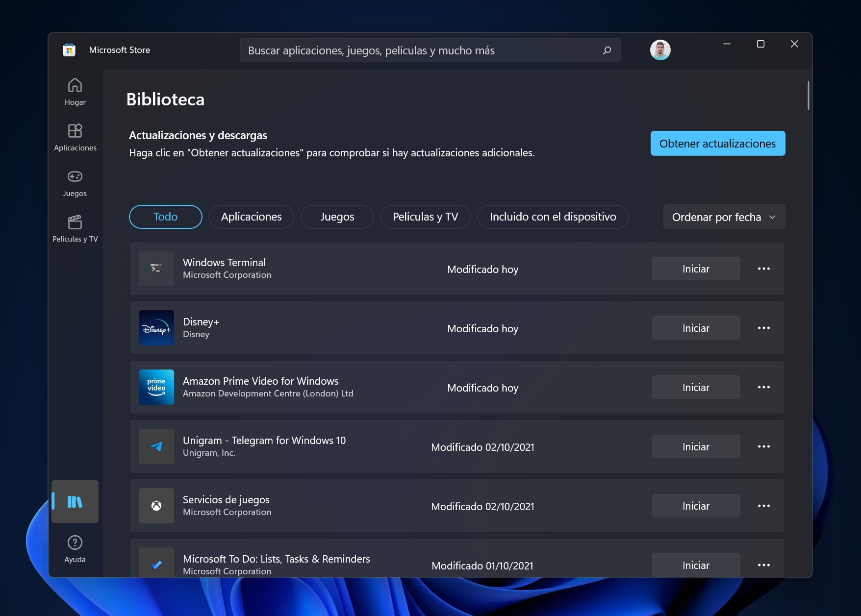Screen dimensions: 861x616
Task: Open the Ayuda help icon
Action: pos(75,549)
